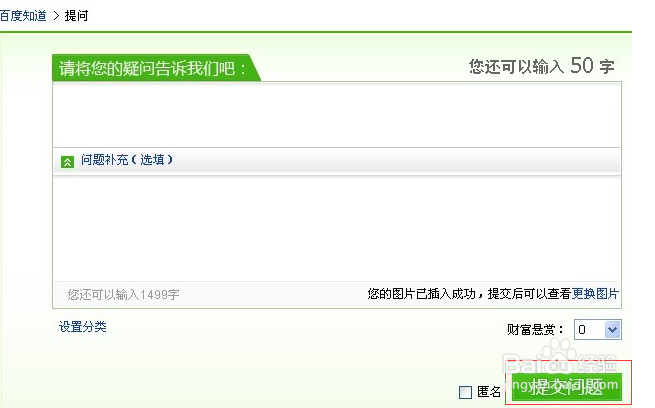655x408 pixels.
Task: Collapse the 问题补充 section with green chevron icon
Action: click(67, 162)
